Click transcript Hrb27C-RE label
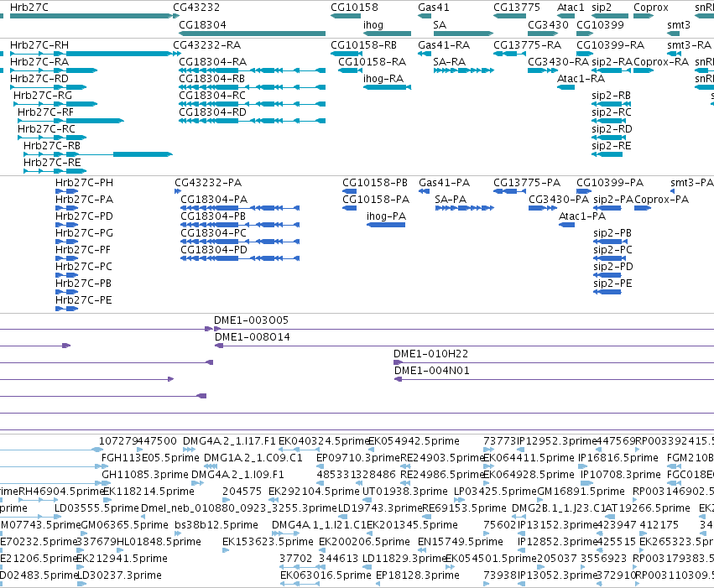 point(52,163)
